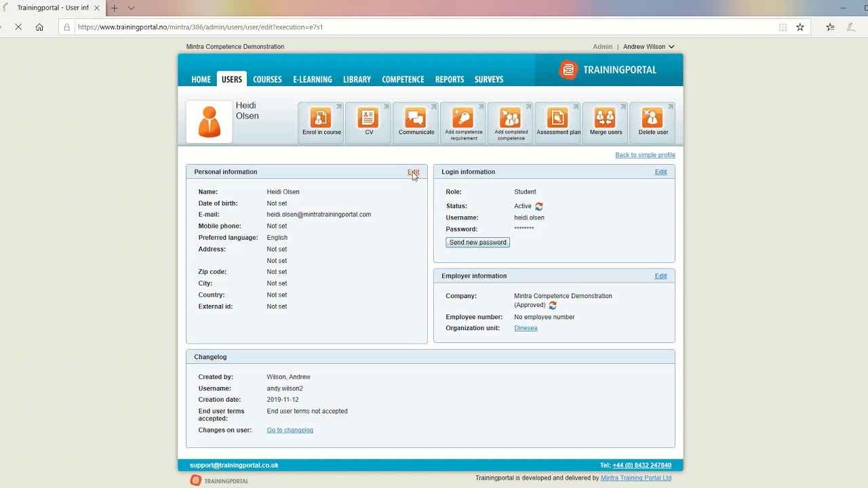This screenshot has width=868, height=488.
Task: Open the Go to changelog link
Action: click(x=290, y=430)
